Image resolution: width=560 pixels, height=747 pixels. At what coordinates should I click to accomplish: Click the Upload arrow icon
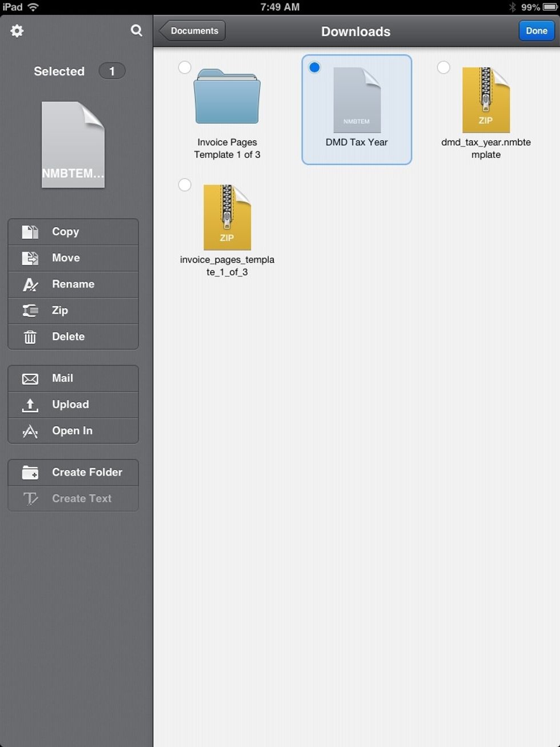30,405
